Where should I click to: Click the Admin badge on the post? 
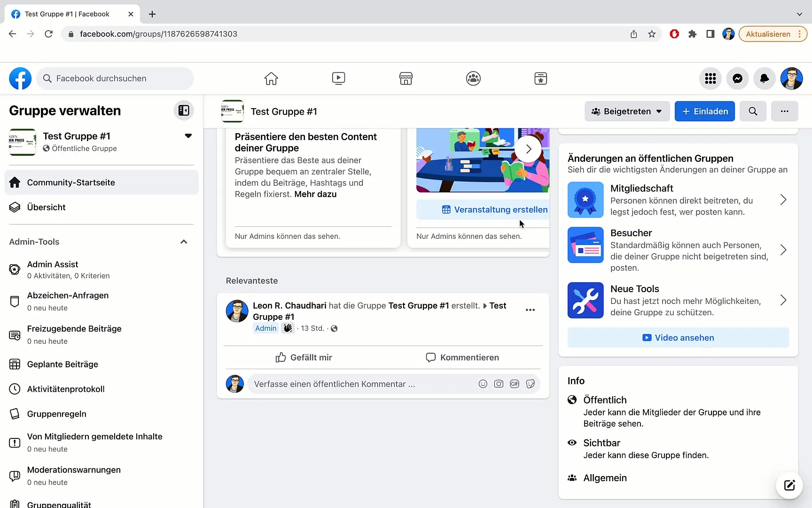266,328
